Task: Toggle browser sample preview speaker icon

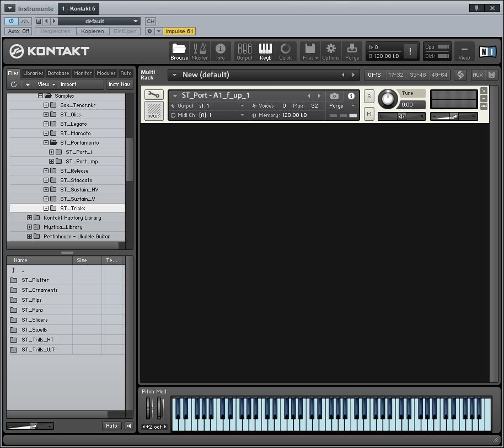Action: click(x=129, y=426)
